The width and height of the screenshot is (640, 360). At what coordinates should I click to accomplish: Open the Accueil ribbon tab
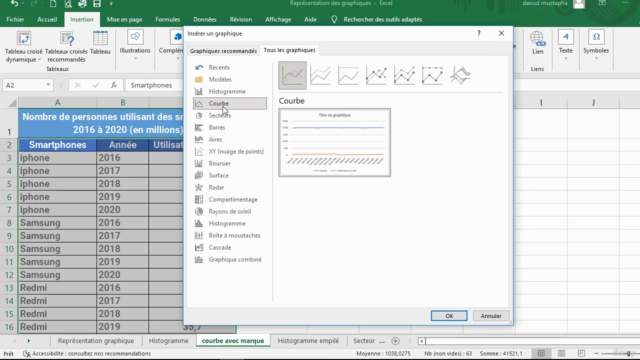(x=47, y=19)
